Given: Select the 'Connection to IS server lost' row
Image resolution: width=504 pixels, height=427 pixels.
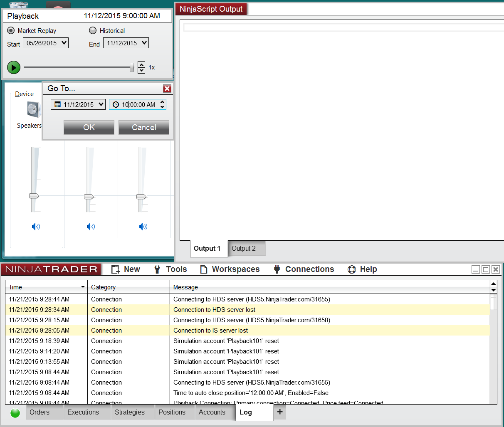Looking at the screenshot, I should 248,331.
